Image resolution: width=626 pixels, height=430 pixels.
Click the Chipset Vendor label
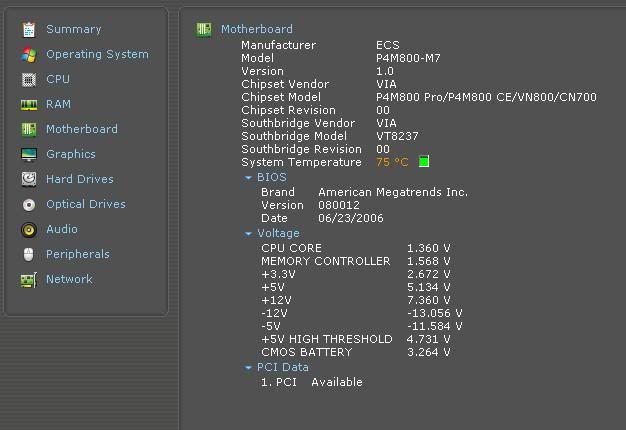pos(285,84)
